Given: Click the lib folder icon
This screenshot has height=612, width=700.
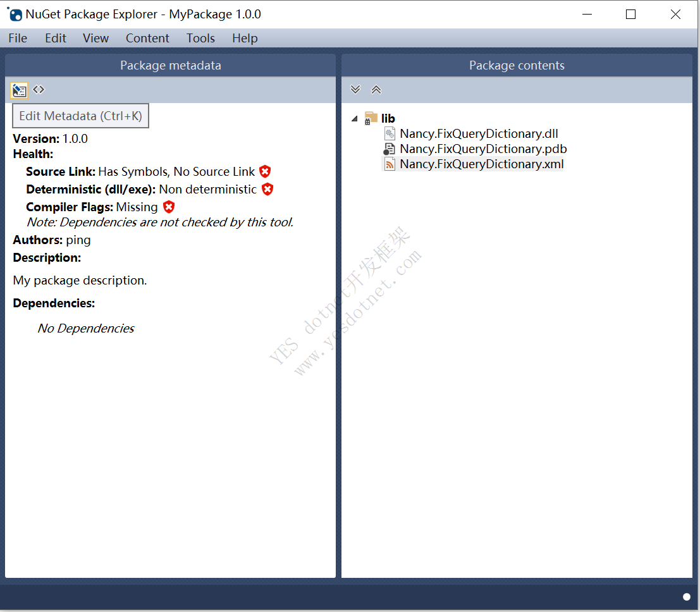Looking at the screenshot, I should [371, 118].
